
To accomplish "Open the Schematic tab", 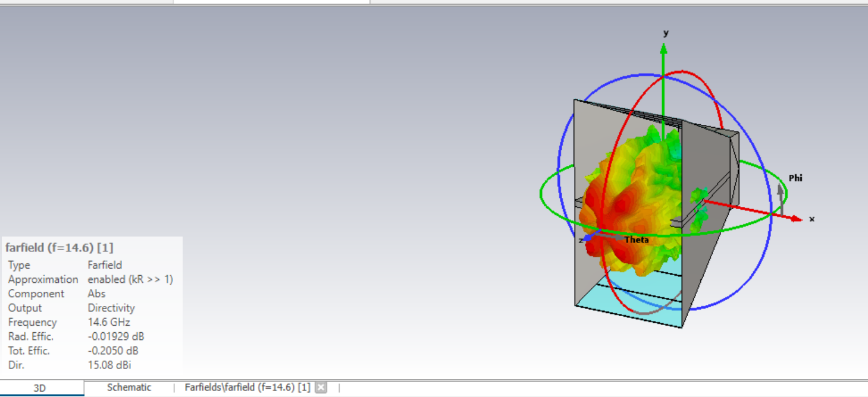I will 129,387.
